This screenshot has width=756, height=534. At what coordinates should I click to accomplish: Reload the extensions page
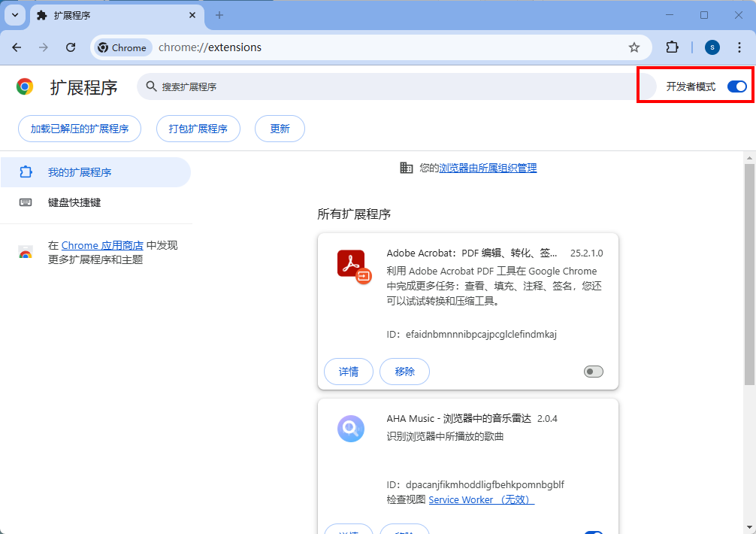pyautogui.click(x=71, y=47)
